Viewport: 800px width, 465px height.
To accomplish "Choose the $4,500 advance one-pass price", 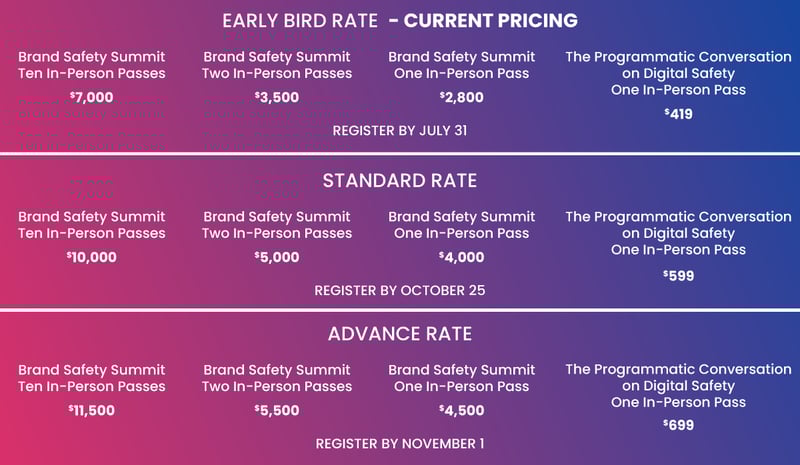I will click(461, 410).
